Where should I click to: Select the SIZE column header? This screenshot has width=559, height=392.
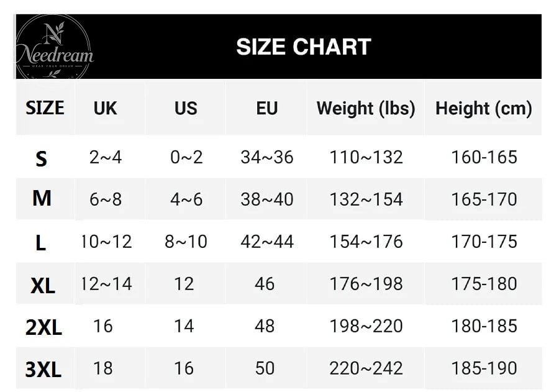tap(45, 107)
